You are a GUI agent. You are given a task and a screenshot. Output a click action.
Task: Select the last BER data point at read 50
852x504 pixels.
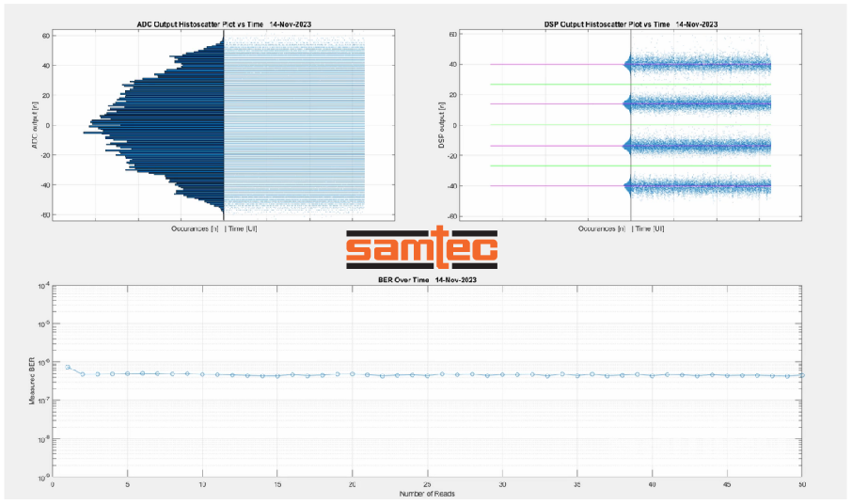tap(801, 375)
